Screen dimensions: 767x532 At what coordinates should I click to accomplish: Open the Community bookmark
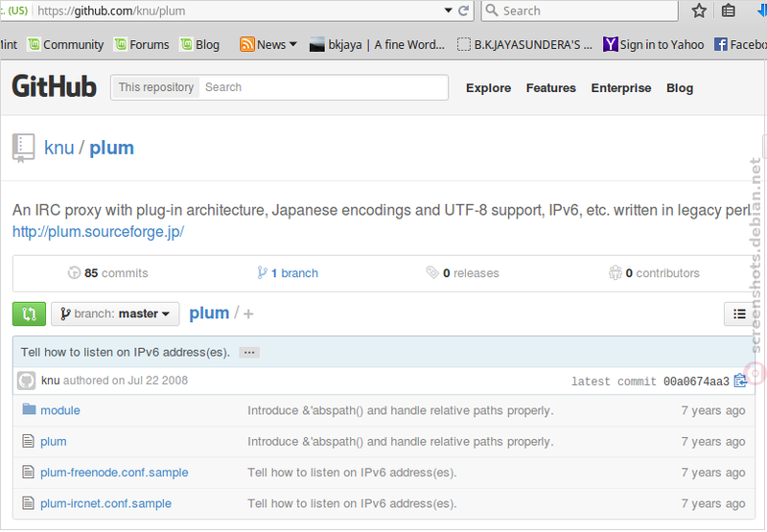click(65, 44)
